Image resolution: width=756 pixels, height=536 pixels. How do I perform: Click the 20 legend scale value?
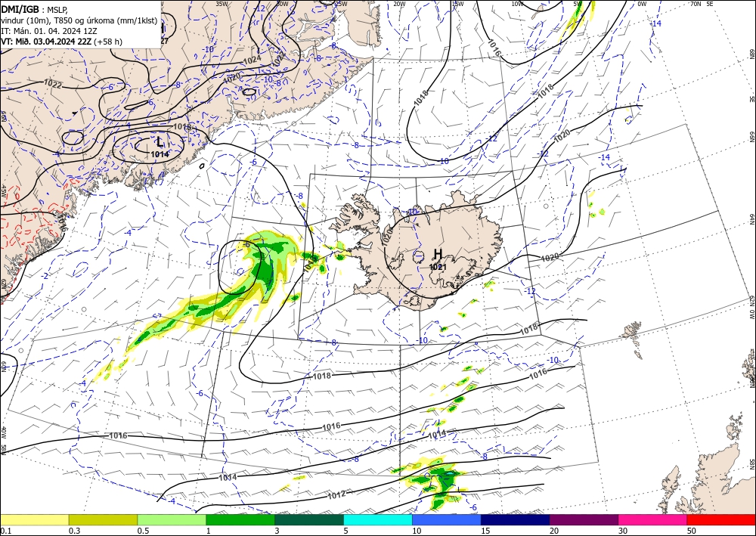click(554, 531)
